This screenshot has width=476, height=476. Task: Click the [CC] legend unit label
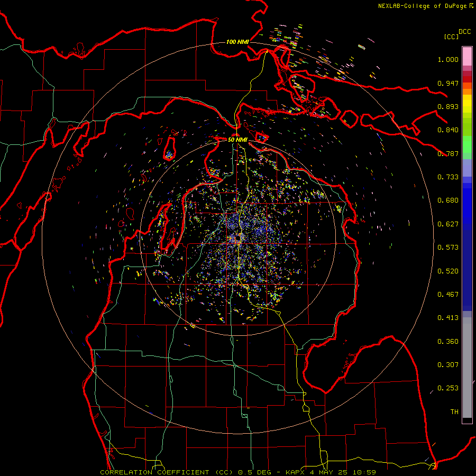pos(452,36)
